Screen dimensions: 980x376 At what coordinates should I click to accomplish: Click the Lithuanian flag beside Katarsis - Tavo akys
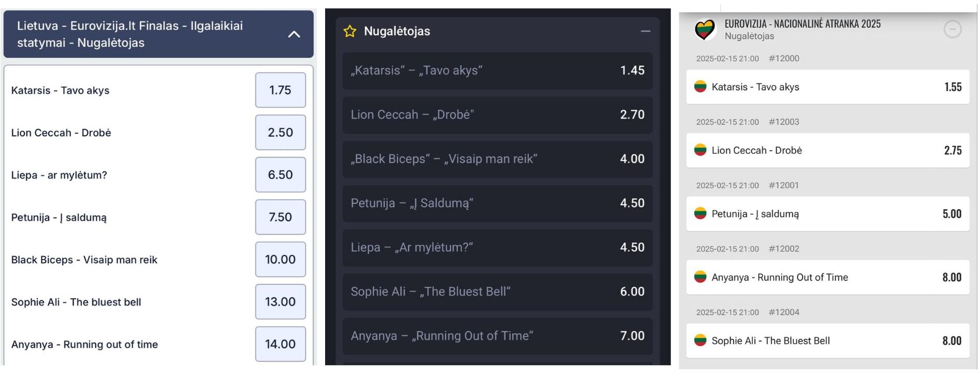(701, 86)
